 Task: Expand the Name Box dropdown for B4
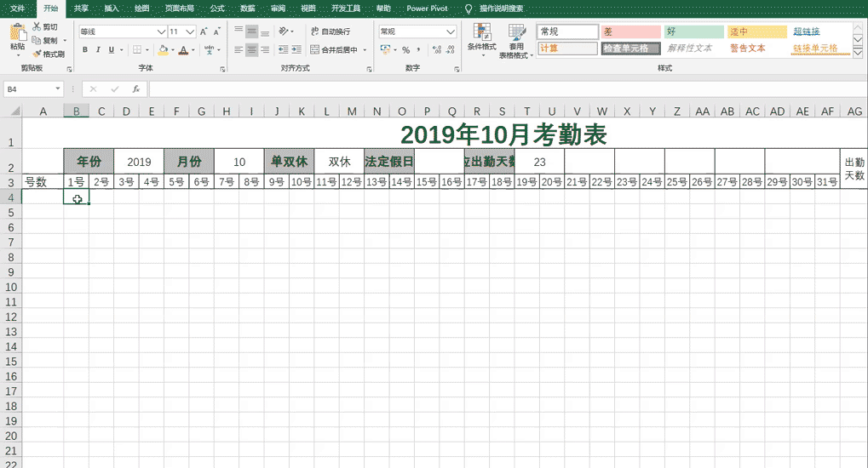tap(58, 88)
